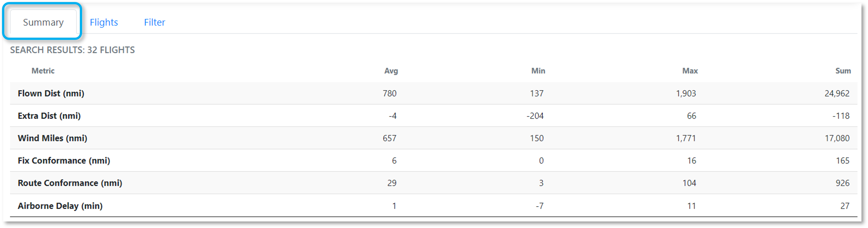Image resolution: width=868 pixels, height=228 pixels.
Task: Switch to the Summary tab
Action: [43, 22]
